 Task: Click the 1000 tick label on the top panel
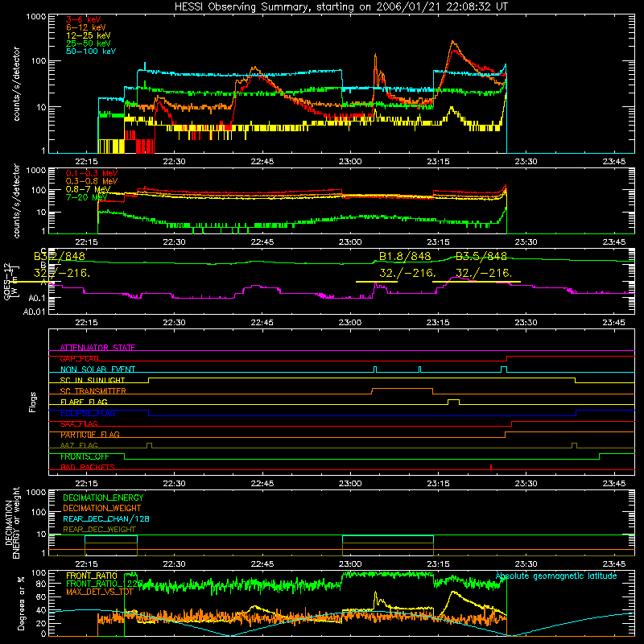(x=35, y=17)
